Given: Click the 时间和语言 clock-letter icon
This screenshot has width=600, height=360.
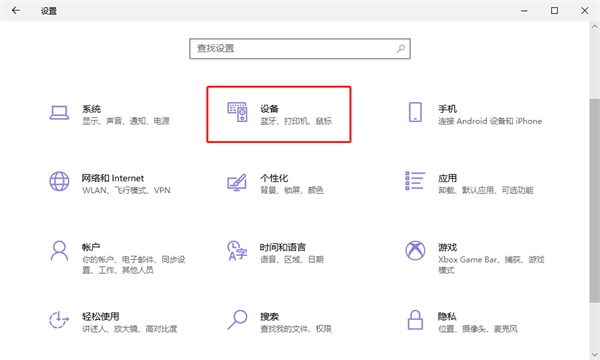Looking at the screenshot, I should tap(237, 251).
